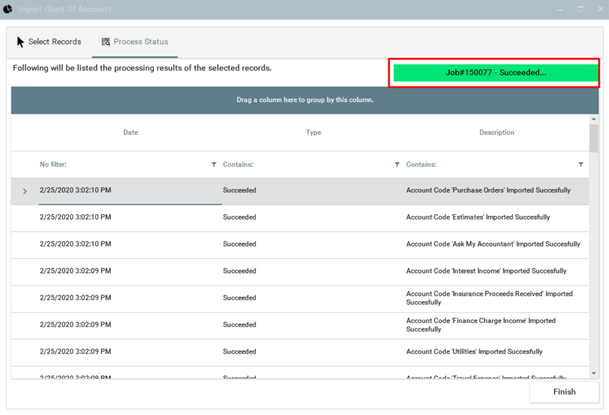Sort by the Date column header
The height and width of the screenshot is (415, 609).
point(131,132)
